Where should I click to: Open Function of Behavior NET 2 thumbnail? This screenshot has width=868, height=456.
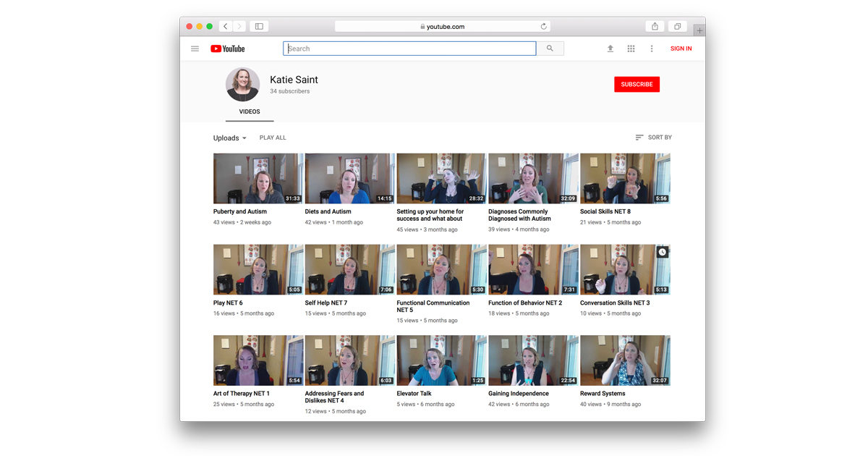(533, 269)
